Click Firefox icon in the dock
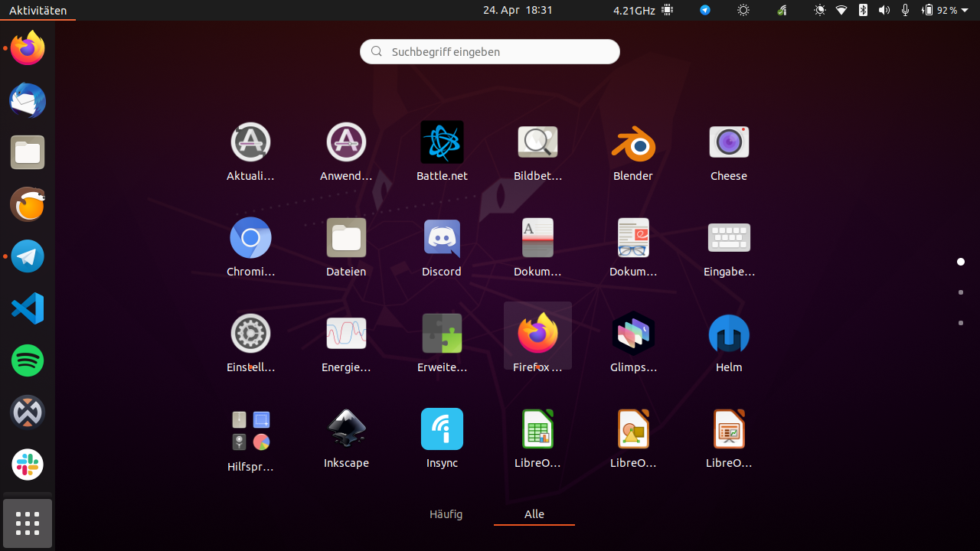Image resolution: width=980 pixels, height=551 pixels. [x=28, y=49]
